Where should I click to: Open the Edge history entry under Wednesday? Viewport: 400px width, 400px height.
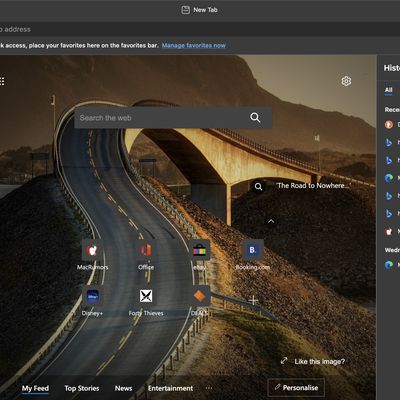coord(392,265)
